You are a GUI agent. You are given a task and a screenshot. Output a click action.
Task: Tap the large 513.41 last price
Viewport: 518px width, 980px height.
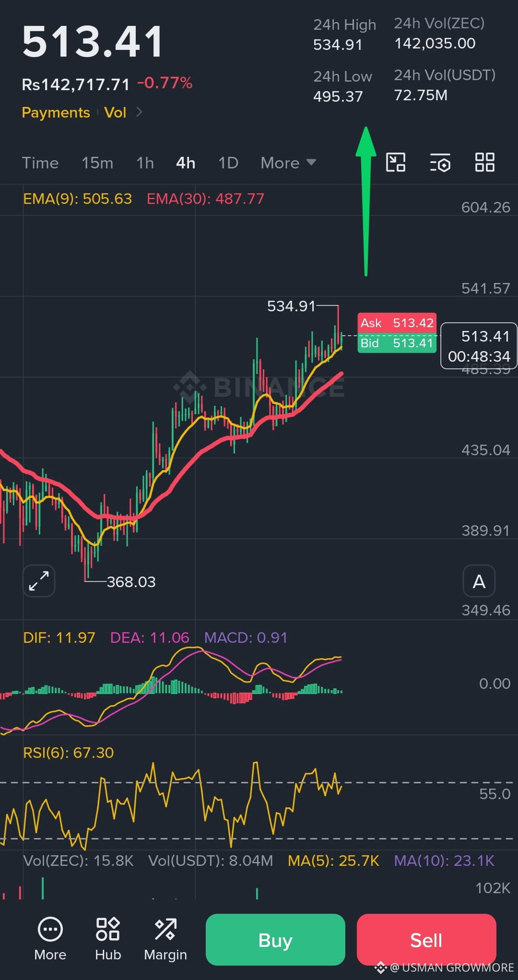coord(93,42)
